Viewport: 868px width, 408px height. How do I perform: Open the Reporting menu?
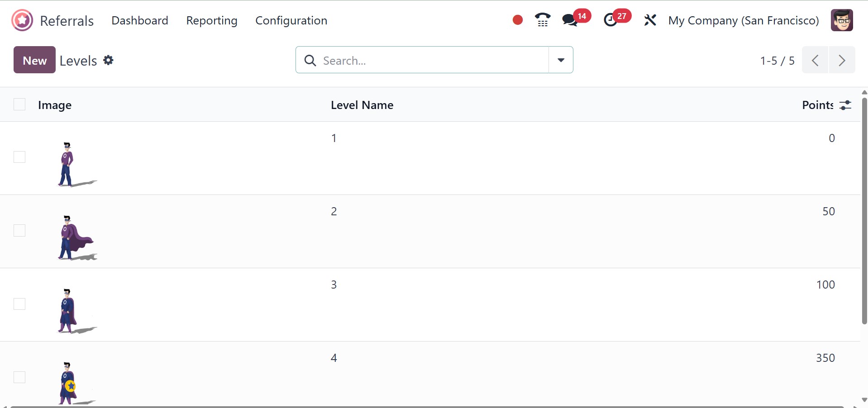pyautogui.click(x=211, y=20)
